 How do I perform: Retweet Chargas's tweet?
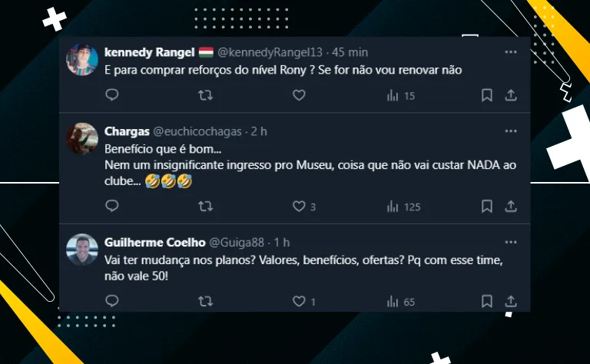coord(205,206)
